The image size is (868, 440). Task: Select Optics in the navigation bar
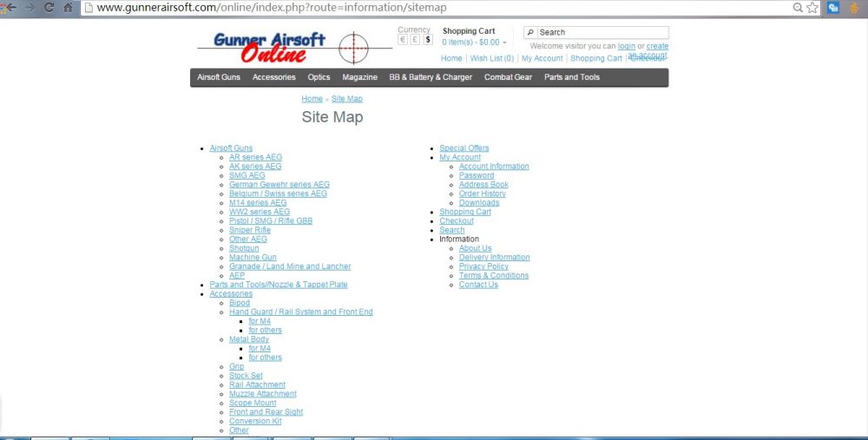tap(319, 77)
